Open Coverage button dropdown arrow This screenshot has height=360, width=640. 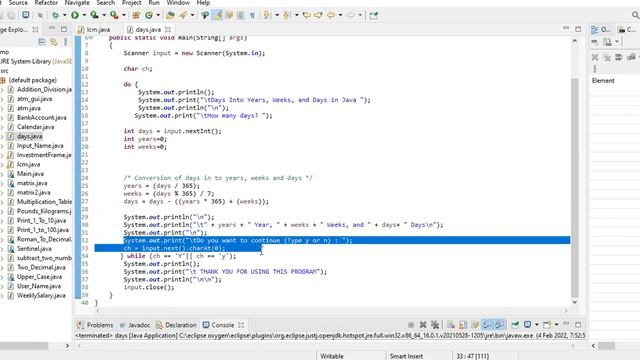104,15
